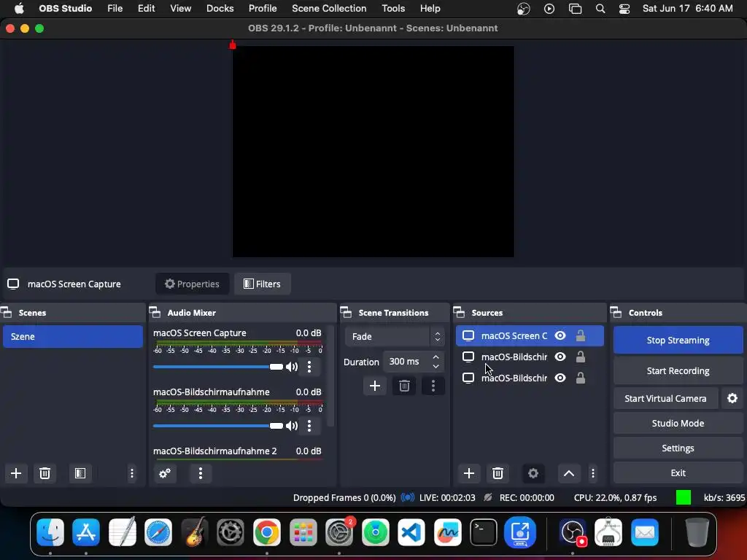Click Stop Streaming button
The height and width of the screenshot is (560, 747).
(x=678, y=340)
